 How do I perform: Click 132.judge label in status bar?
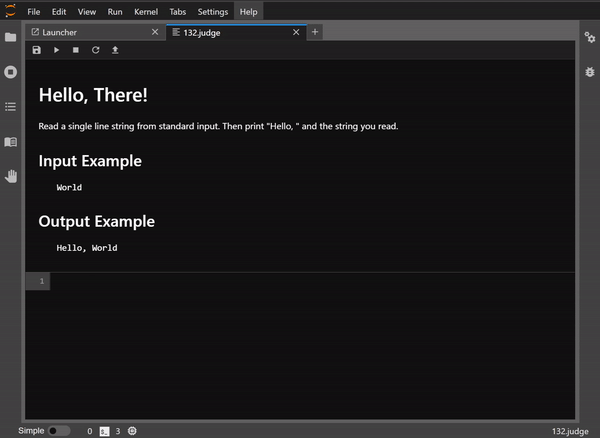(x=570, y=431)
